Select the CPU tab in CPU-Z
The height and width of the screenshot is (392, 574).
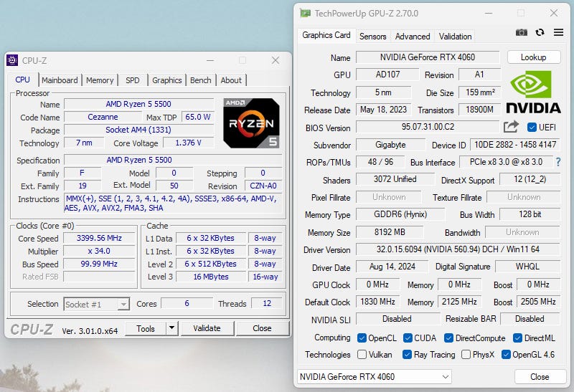click(23, 80)
